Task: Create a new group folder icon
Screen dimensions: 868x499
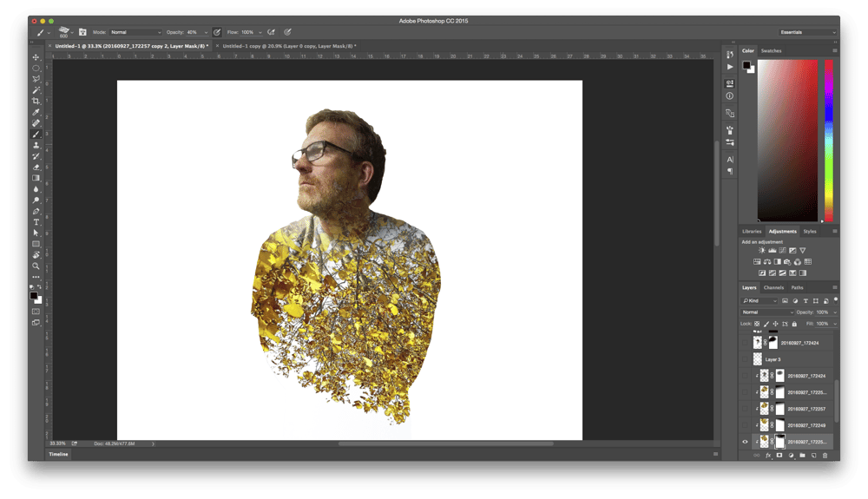Action: click(x=802, y=456)
